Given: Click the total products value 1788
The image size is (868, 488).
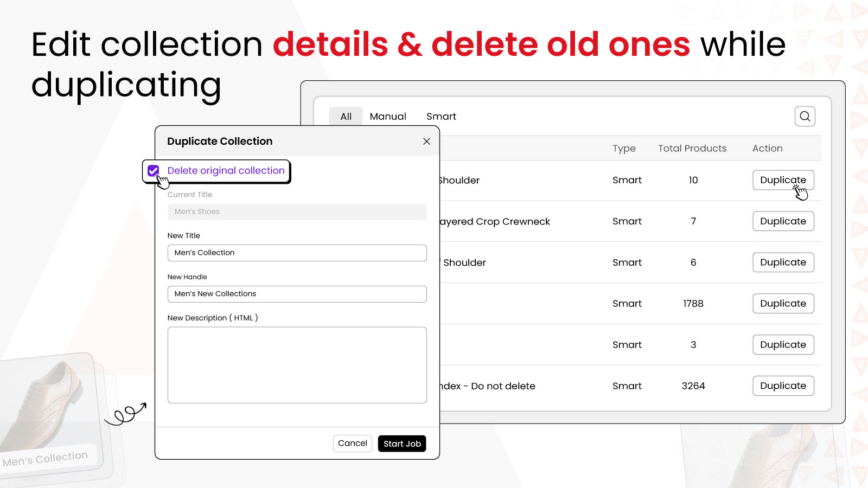Looking at the screenshot, I should (x=693, y=304).
